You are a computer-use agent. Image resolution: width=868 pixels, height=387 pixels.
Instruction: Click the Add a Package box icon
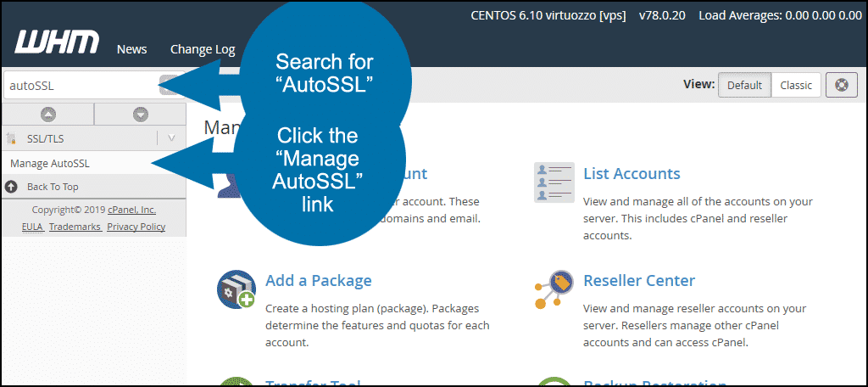(236, 289)
